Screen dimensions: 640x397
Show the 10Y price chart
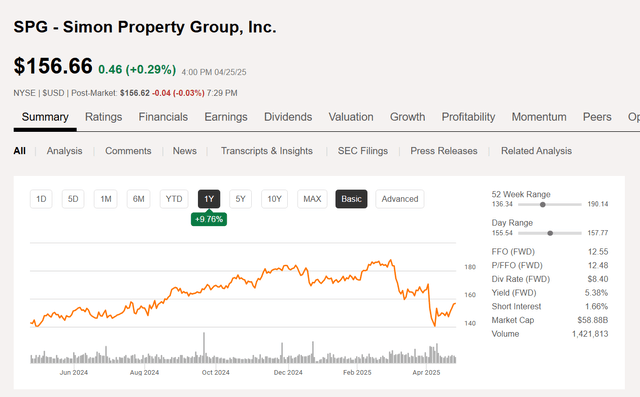[x=274, y=199]
